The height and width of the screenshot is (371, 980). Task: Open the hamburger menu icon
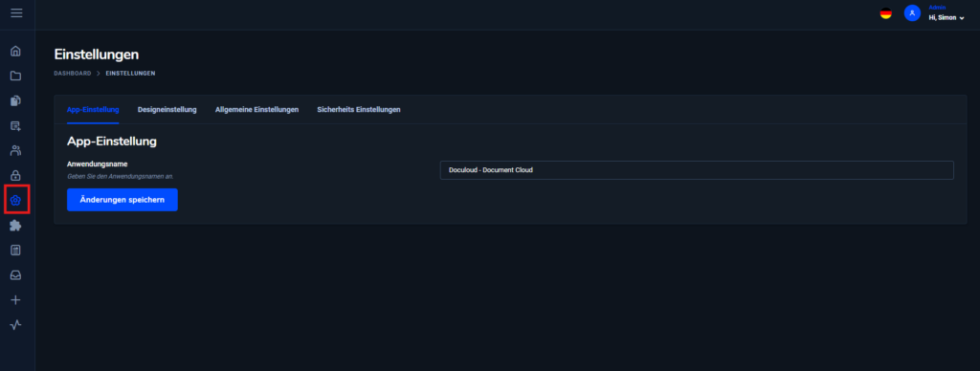16,13
